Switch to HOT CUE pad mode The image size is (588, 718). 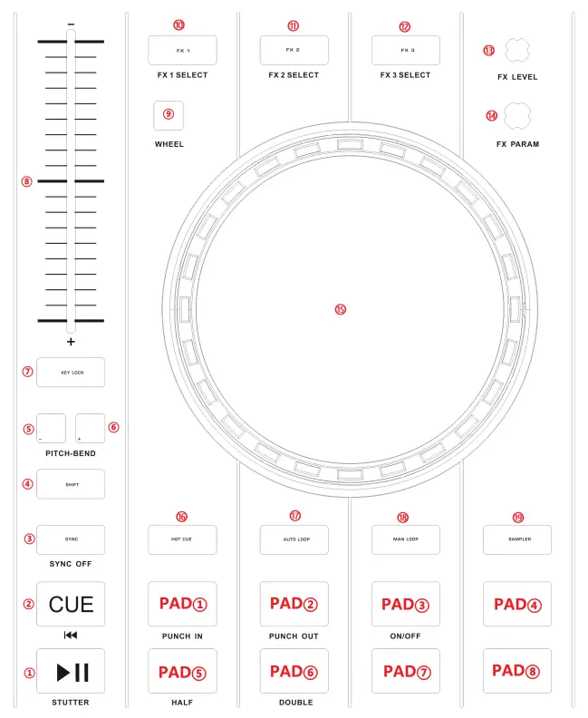[182, 539]
